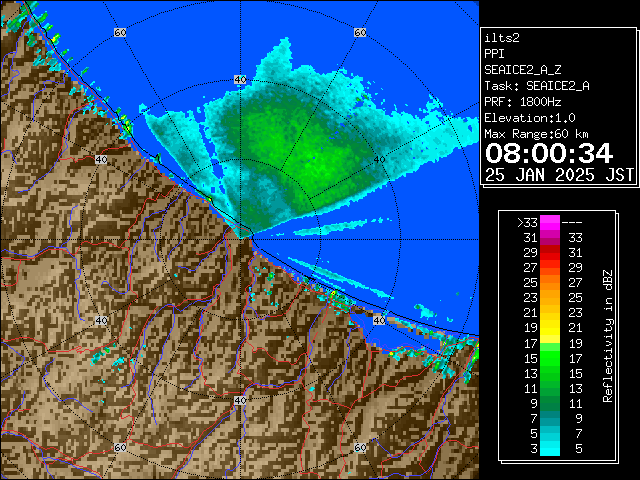Click the "Max Range:60 km" line

(537, 134)
